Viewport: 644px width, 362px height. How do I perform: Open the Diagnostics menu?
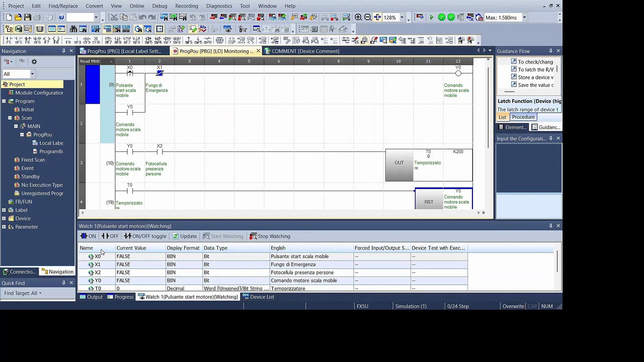point(219,6)
